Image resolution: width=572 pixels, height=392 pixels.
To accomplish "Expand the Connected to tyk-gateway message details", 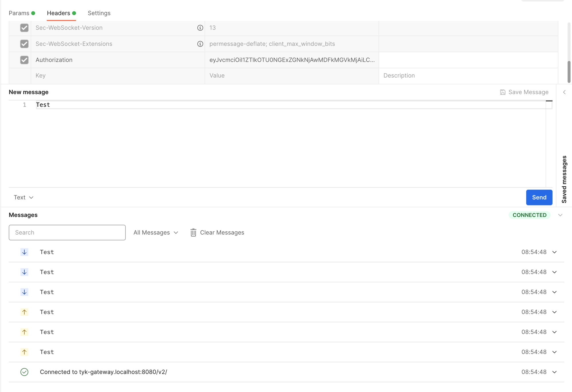I will point(554,372).
